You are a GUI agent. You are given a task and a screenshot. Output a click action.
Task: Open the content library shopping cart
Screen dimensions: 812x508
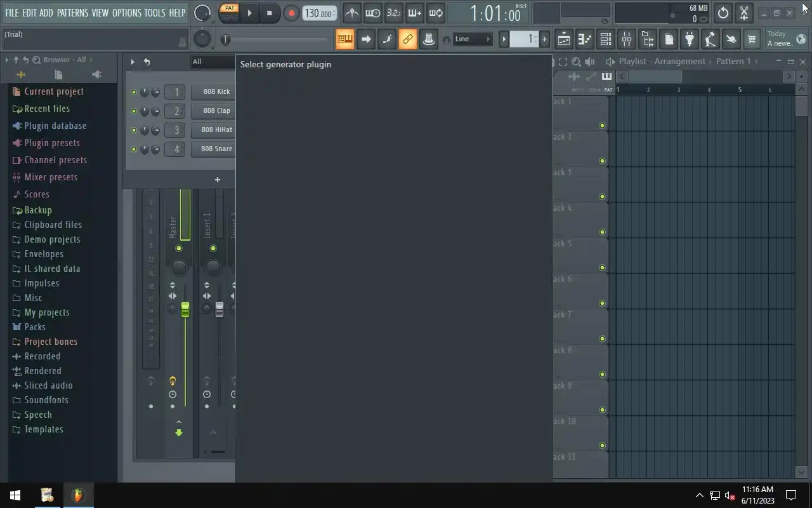point(752,39)
